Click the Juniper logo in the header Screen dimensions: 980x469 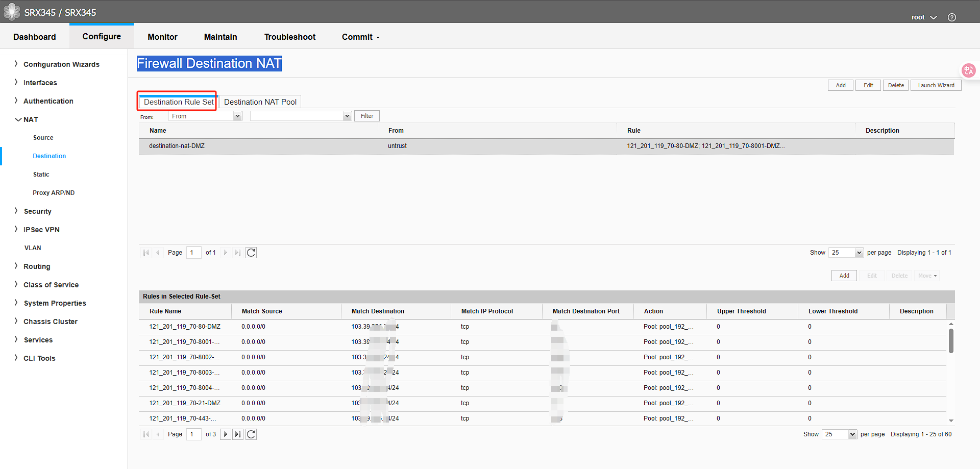11,11
